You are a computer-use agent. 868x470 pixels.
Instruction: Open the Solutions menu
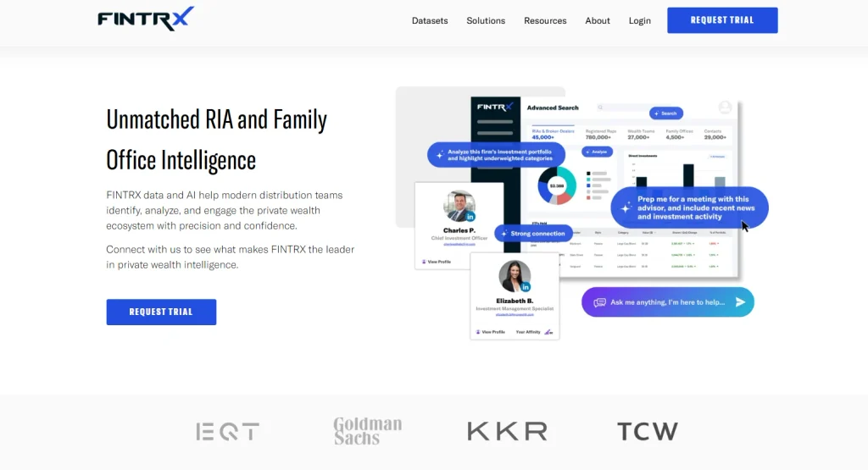click(x=486, y=20)
